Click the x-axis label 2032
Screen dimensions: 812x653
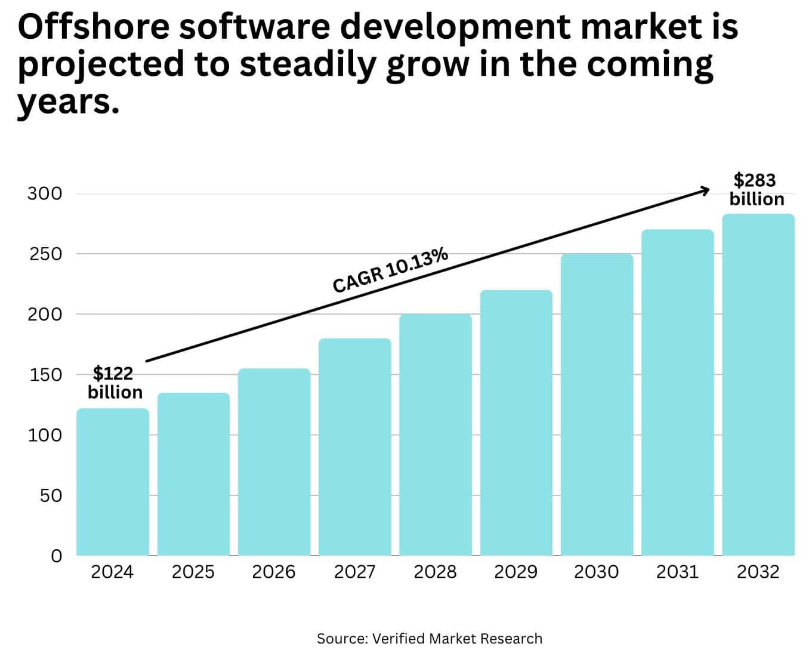click(x=758, y=572)
